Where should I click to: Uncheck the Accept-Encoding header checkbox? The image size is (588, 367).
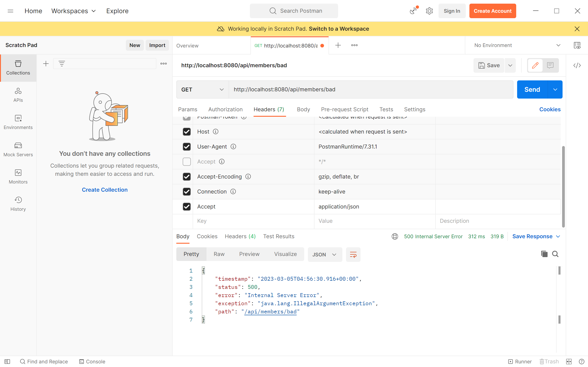click(x=187, y=177)
